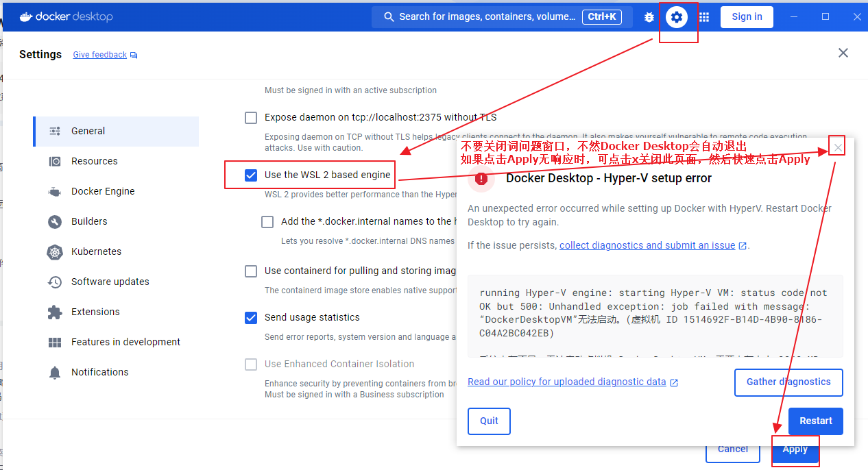Open the apps grid menu icon
This screenshot has height=470, width=868.
coord(704,17)
